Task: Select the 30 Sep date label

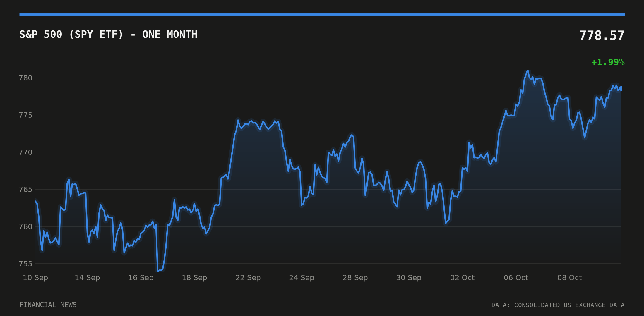Action: click(x=409, y=278)
